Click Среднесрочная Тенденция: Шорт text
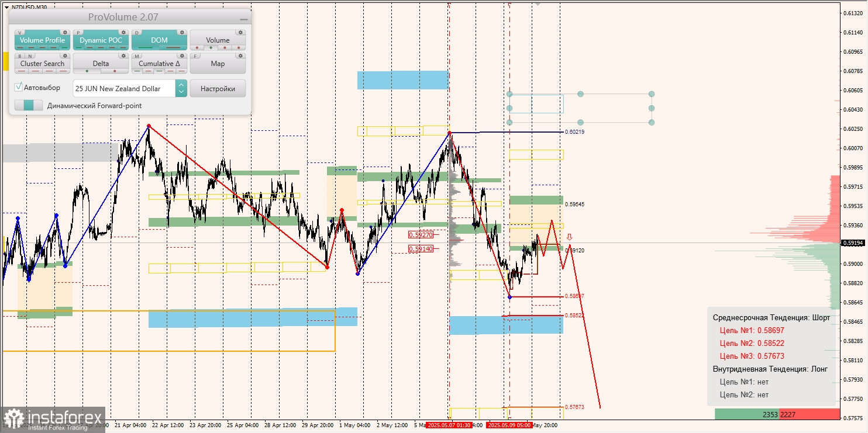Viewport: 868px width, 433px height. [x=771, y=317]
